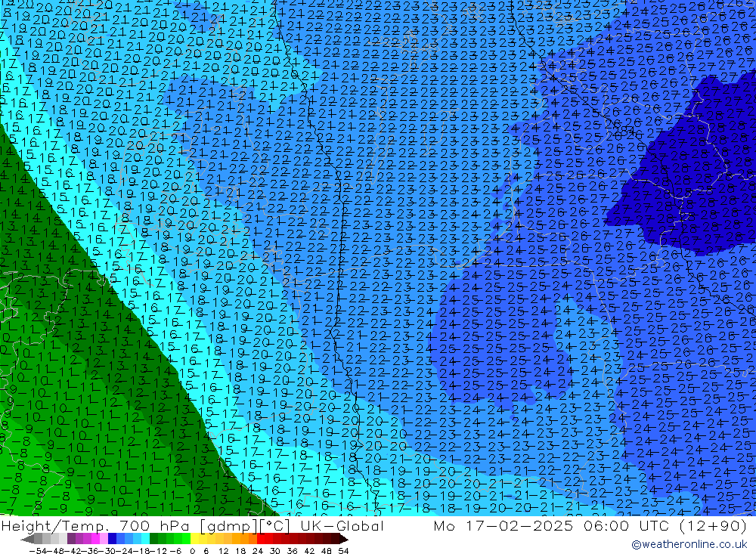Click the cyan legend swatch above -18
756x554 pixels.
145,539
